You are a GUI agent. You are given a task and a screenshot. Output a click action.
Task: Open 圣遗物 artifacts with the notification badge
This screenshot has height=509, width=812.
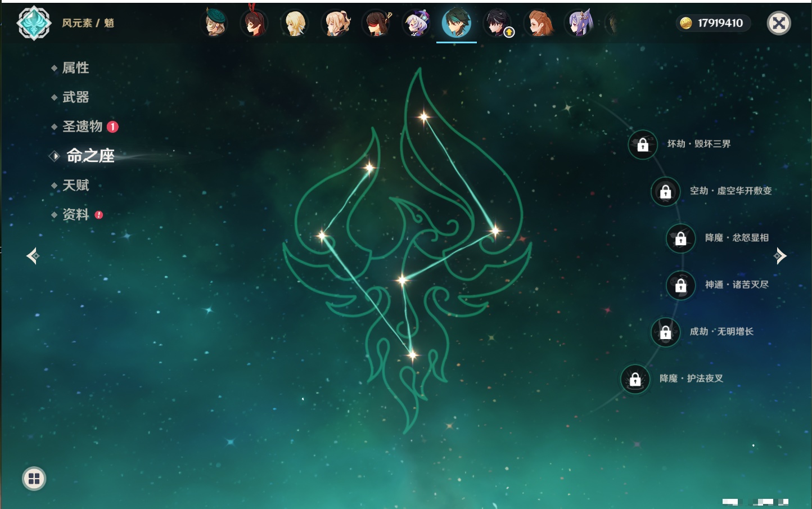point(83,127)
